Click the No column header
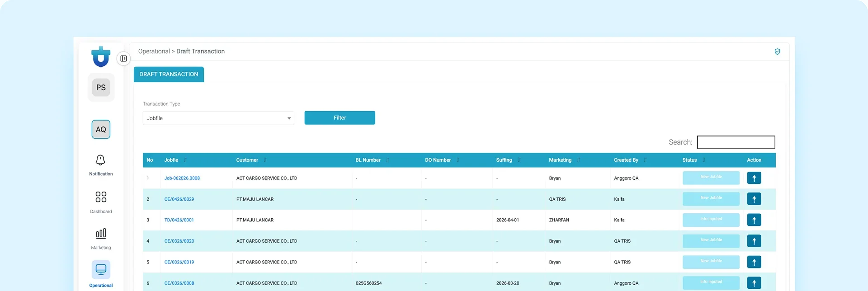This screenshot has height=291, width=868. [150, 160]
